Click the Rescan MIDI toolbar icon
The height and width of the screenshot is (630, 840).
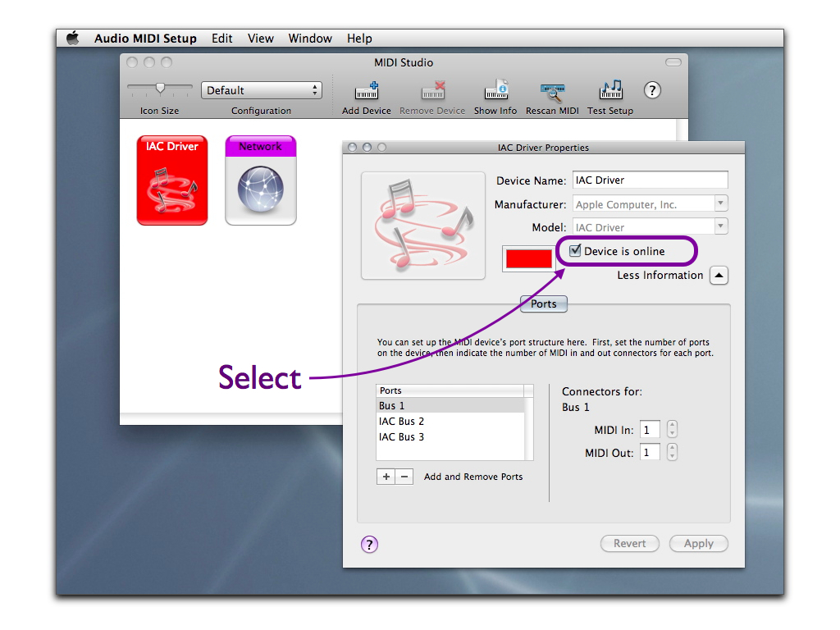[552, 91]
